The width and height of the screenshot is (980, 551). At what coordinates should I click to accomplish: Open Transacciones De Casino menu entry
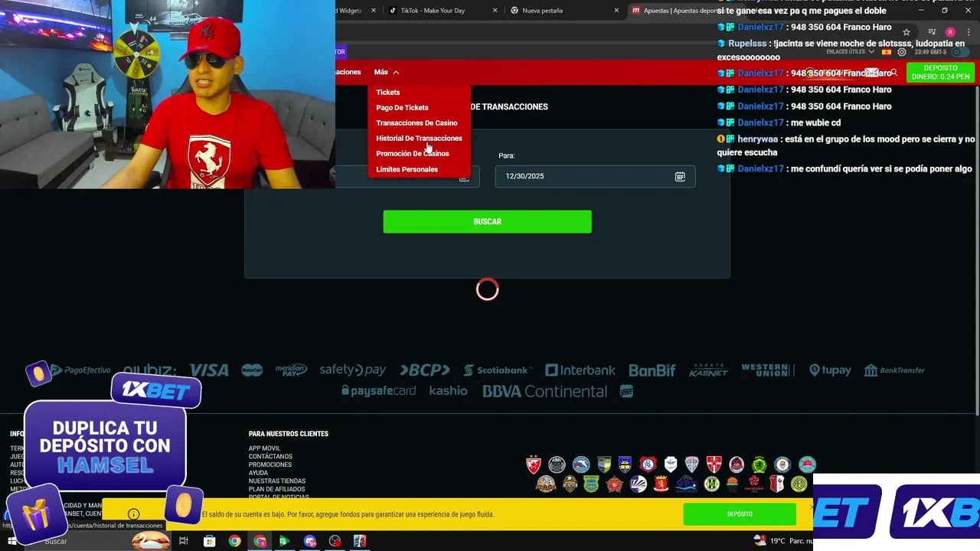click(x=416, y=122)
